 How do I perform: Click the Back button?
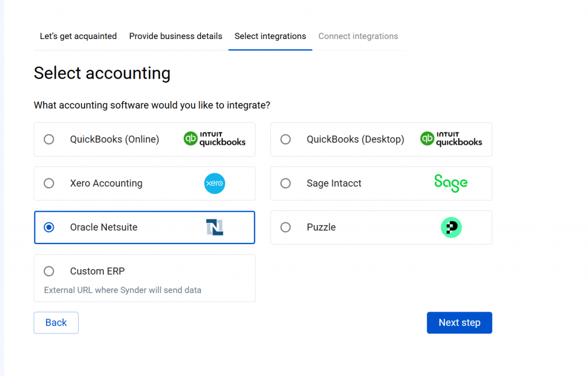pos(56,323)
